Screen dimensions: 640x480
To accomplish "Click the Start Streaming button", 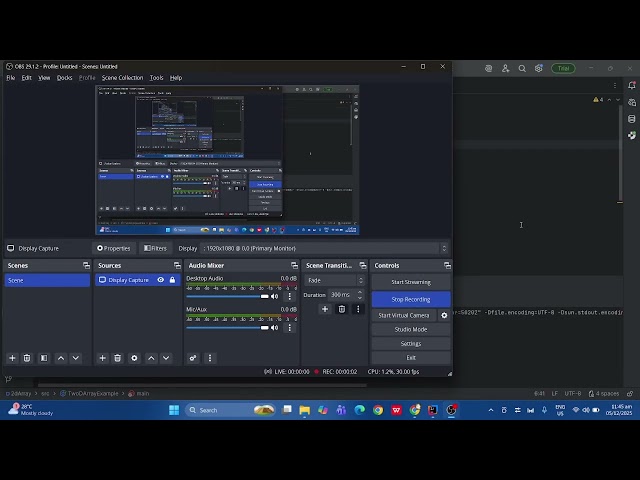I will (410, 282).
